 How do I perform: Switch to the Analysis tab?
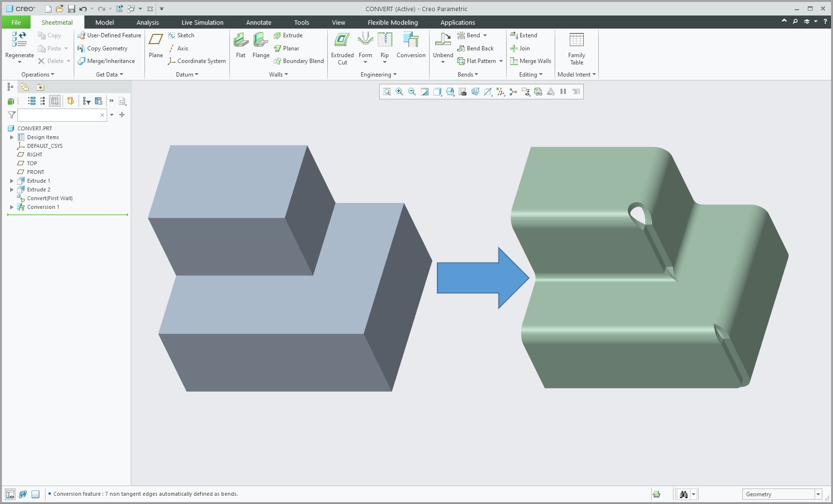pos(148,22)
